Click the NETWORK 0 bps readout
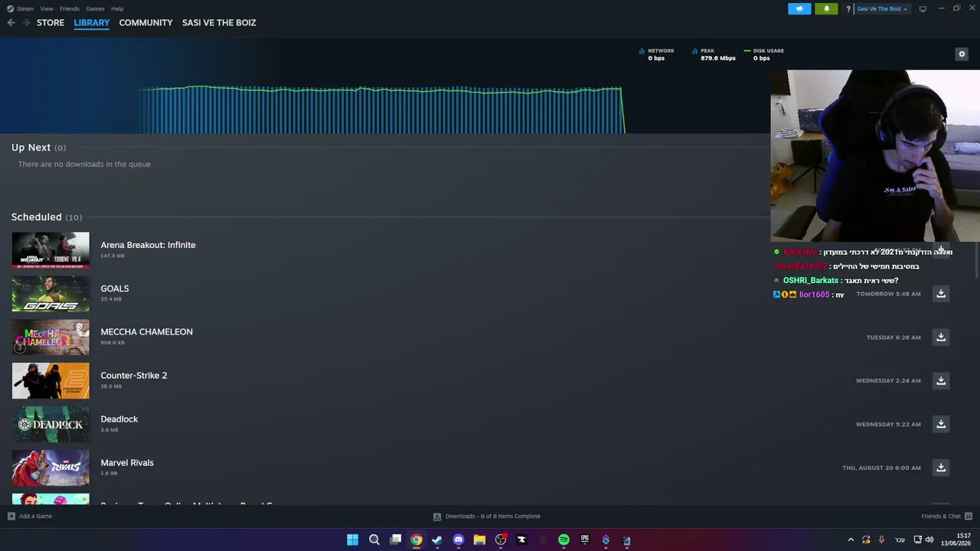Screen dimensions: 980x551 tap(657, 54)
